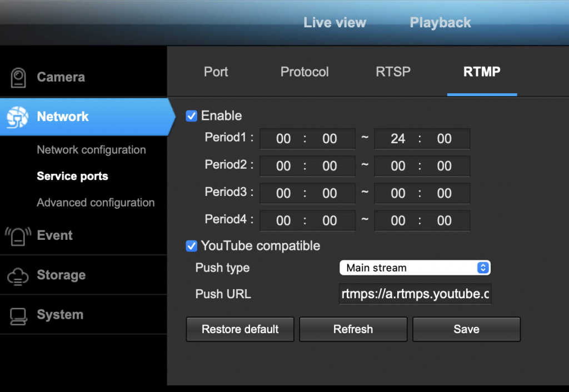Screen dimensions: 569x392
Task: Click Period4 start minute field
Action: click(330, 220)
